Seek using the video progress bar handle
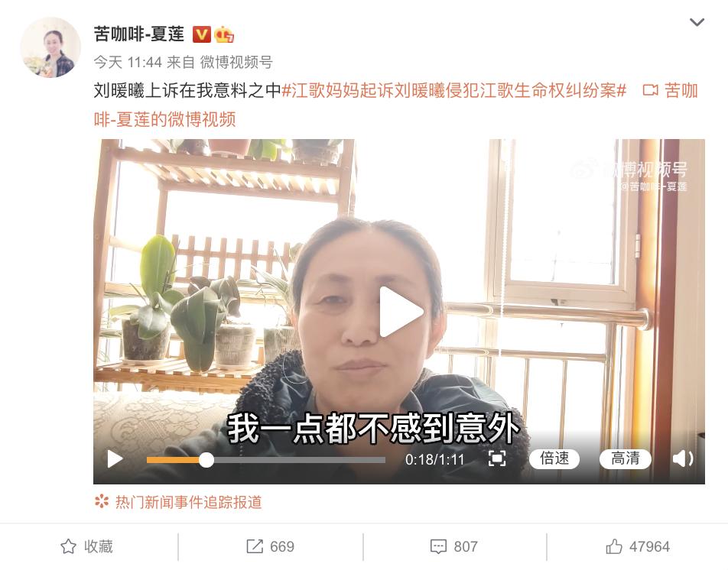The width and height of the screenshot is (728, 570). pyautogui.click(x=206, y=460)
